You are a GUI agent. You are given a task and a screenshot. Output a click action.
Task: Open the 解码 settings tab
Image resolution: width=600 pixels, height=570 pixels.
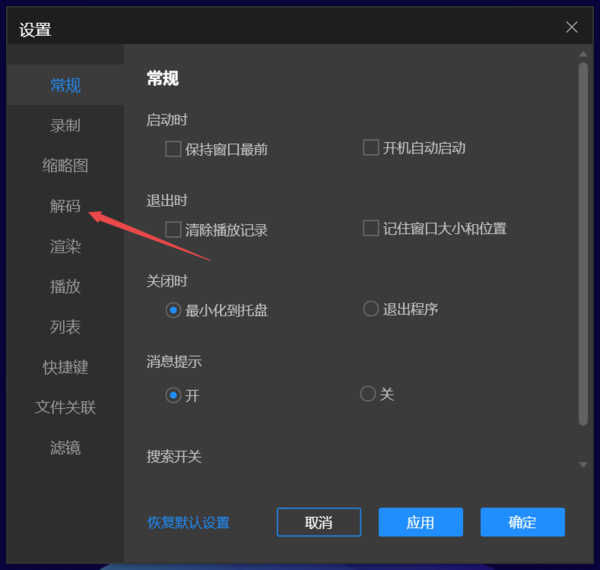(65, 206)
